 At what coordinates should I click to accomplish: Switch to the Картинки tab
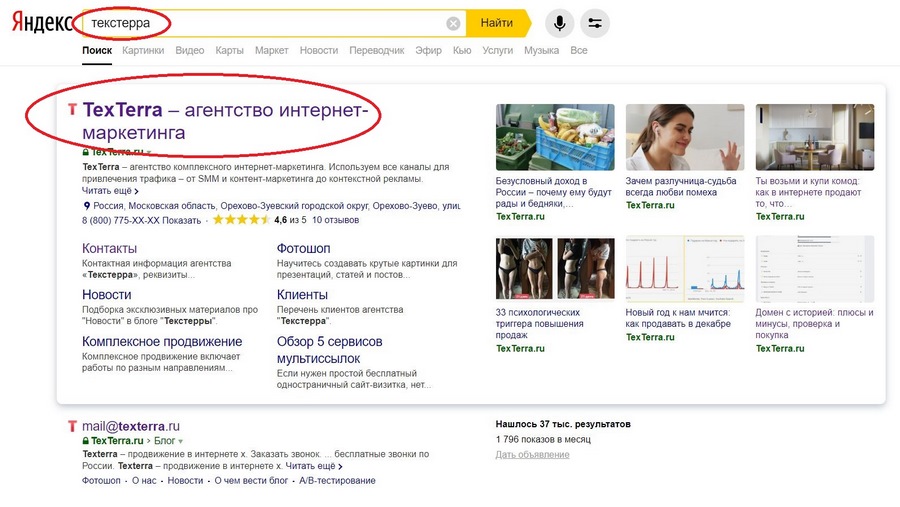pos(143,50)
